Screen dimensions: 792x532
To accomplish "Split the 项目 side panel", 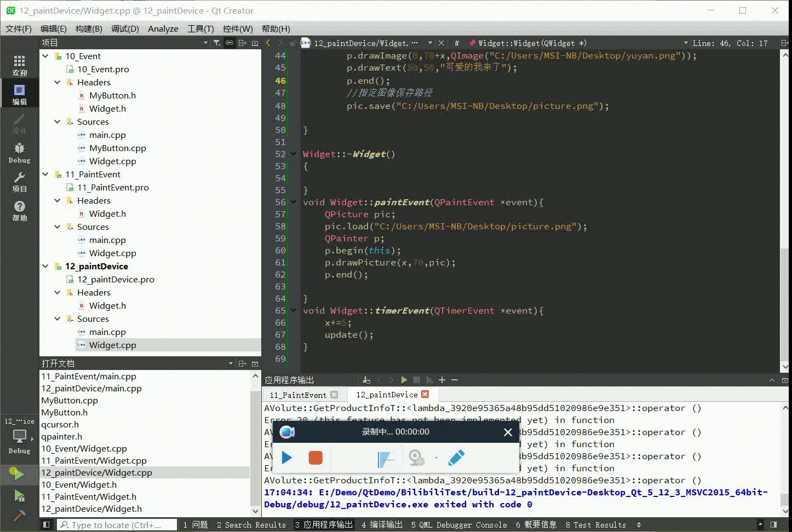I will [242, 43].
